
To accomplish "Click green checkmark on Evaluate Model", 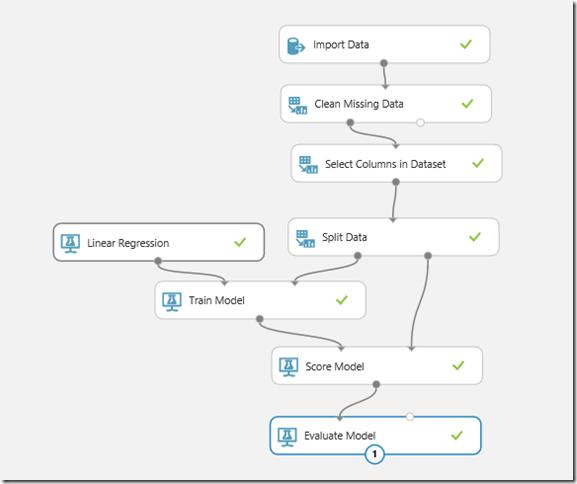I will pos(457,436).
